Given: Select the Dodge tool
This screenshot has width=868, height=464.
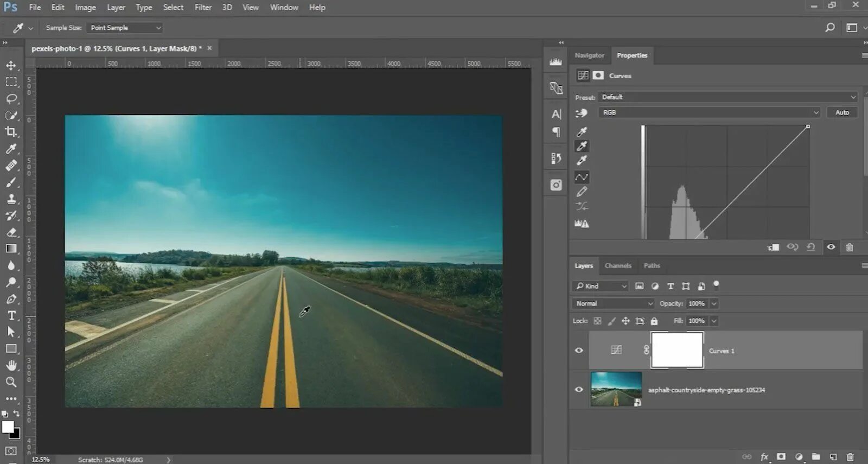Looking at the screenshot, I should 11,282.
